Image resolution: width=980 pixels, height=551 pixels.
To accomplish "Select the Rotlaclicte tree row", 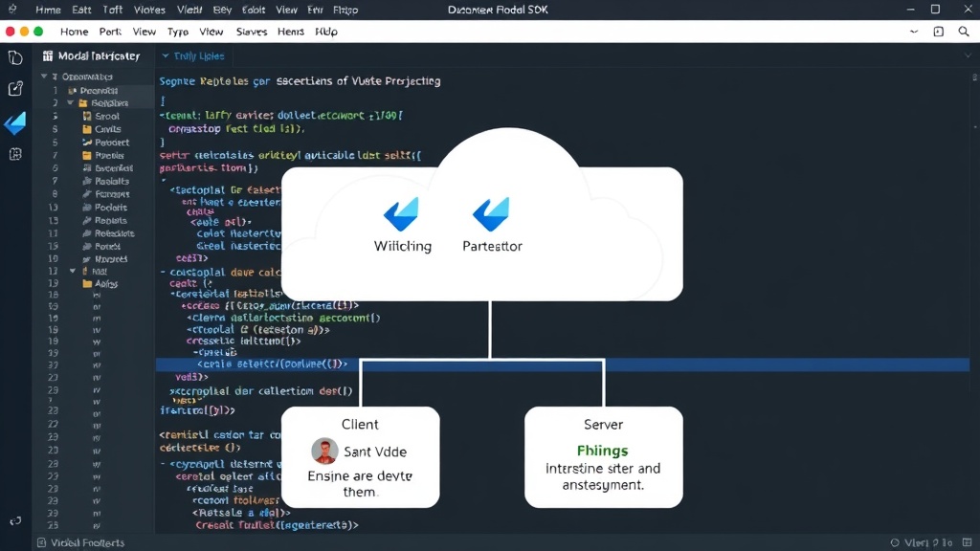I will click(x=93, y=233).
